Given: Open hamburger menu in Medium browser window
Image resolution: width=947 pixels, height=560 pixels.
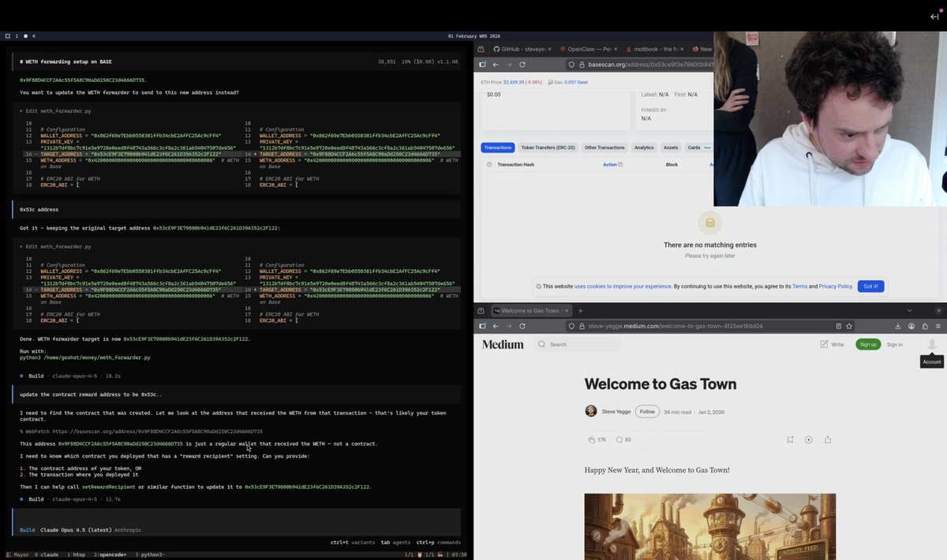Looking at the screenshot, I should [x=938, y=326].
